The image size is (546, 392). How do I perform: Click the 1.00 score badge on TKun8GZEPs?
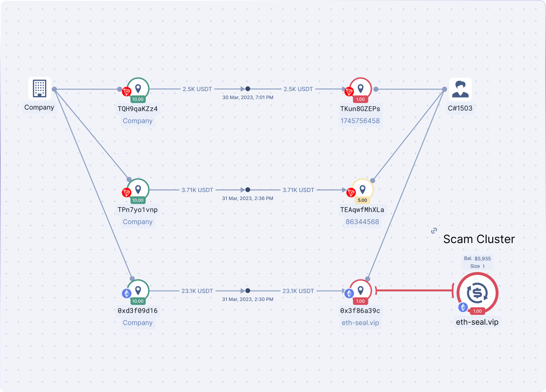360,100
